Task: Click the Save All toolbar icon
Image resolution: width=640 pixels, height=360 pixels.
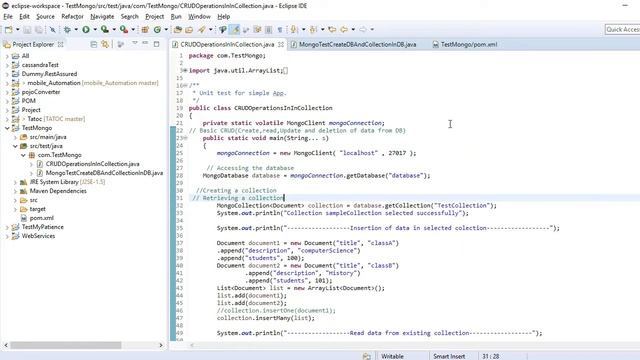Action: 38,29
